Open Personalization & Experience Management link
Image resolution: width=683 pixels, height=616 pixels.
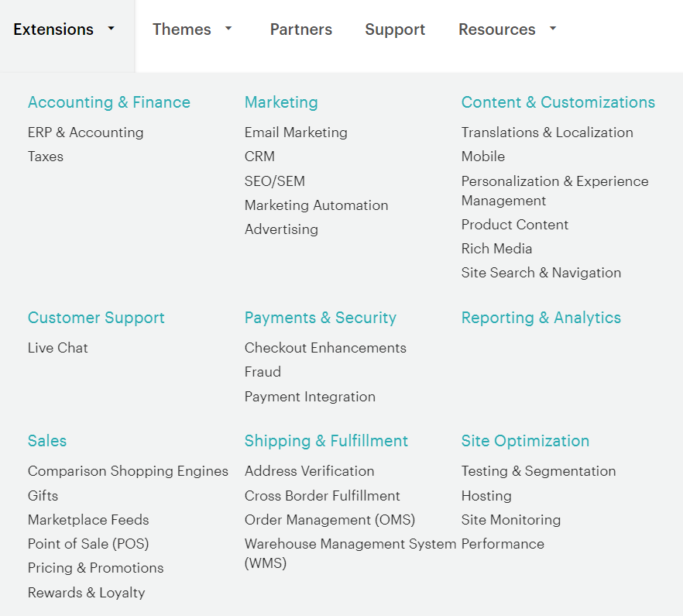[x=555, y=191]
